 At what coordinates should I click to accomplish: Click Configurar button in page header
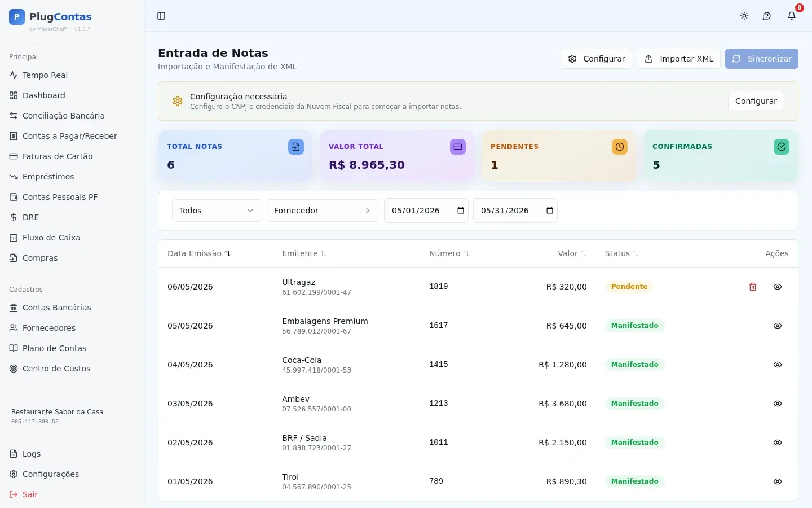tap(596, 59)
